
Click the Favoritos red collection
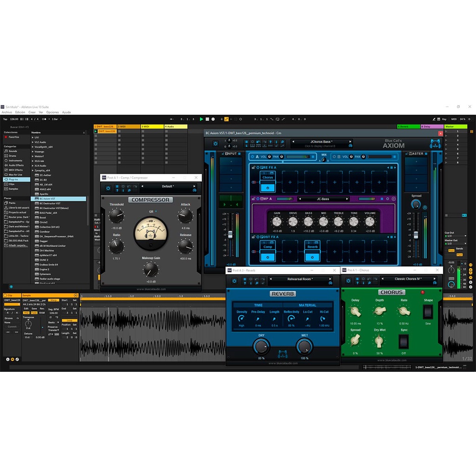click(x=13, y=137)
